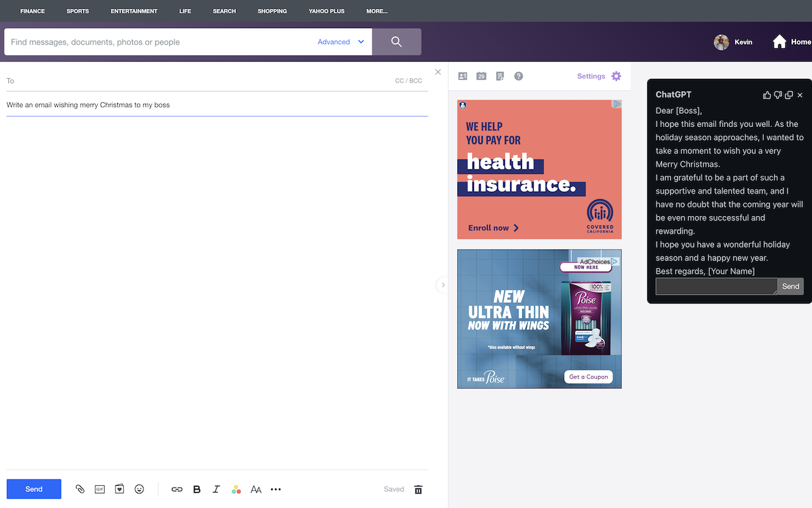Toggle italic formatting

(x=216, y=489)
